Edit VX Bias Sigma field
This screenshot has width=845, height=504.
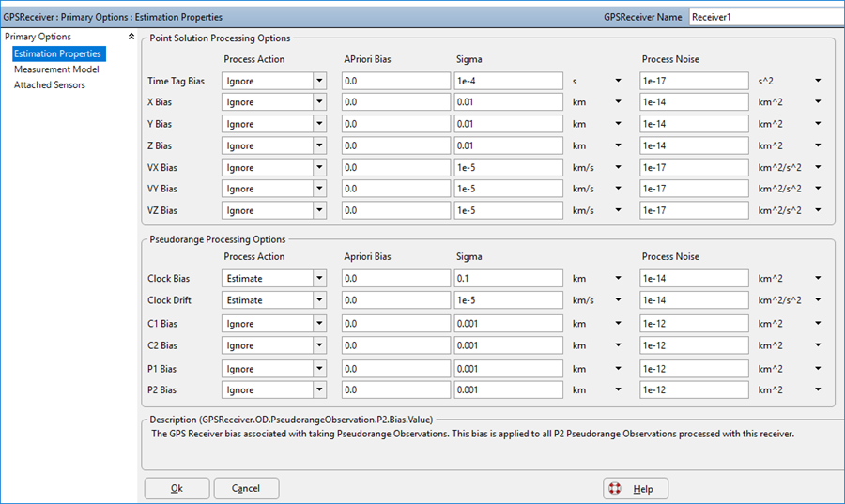click(509, 167)
